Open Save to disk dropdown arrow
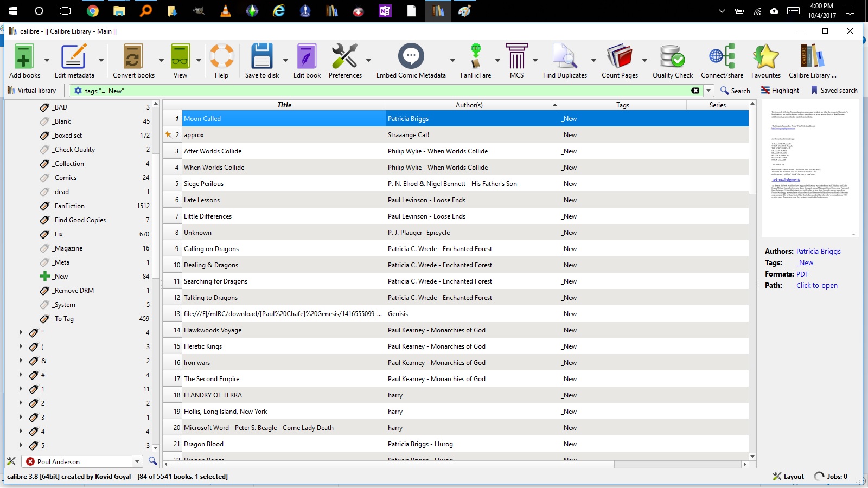This screenshot has height=488, width=868. pyautogui.click(x=285, y=60)
